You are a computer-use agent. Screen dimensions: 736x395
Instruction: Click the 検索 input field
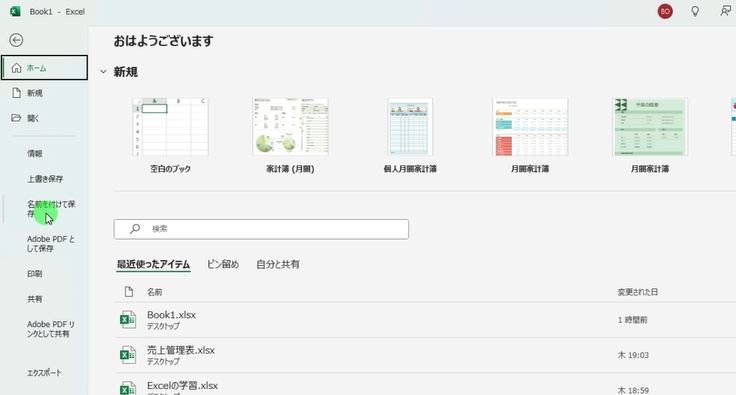[261, 229]
